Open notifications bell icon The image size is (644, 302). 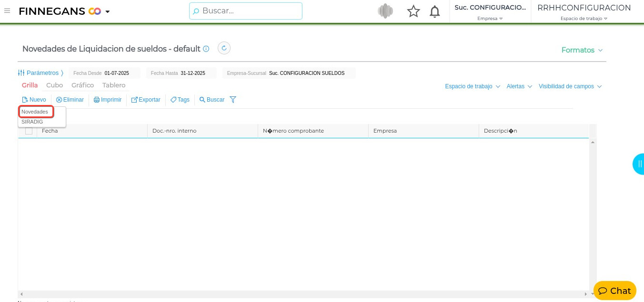pos(435,11)
